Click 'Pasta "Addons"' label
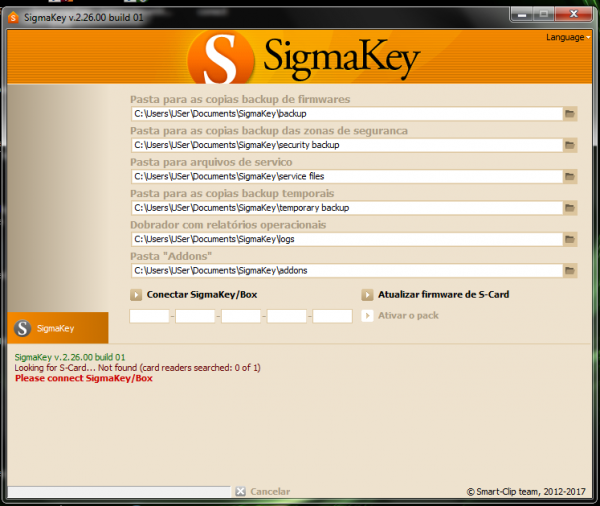 pyautogui.click(x=171, y=256)
